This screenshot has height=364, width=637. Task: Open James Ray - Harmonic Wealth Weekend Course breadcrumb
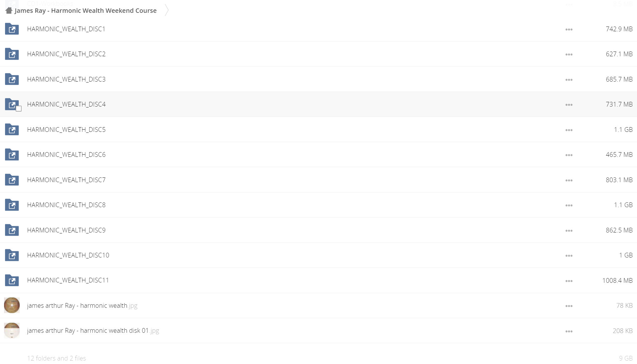pyautogui.click(x=85, y=11)
